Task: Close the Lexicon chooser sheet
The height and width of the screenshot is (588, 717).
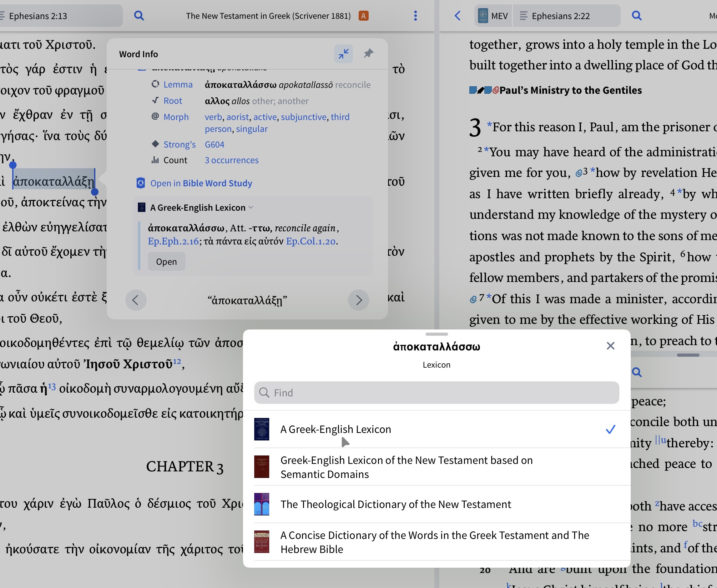Action: (x=610, y=346)
